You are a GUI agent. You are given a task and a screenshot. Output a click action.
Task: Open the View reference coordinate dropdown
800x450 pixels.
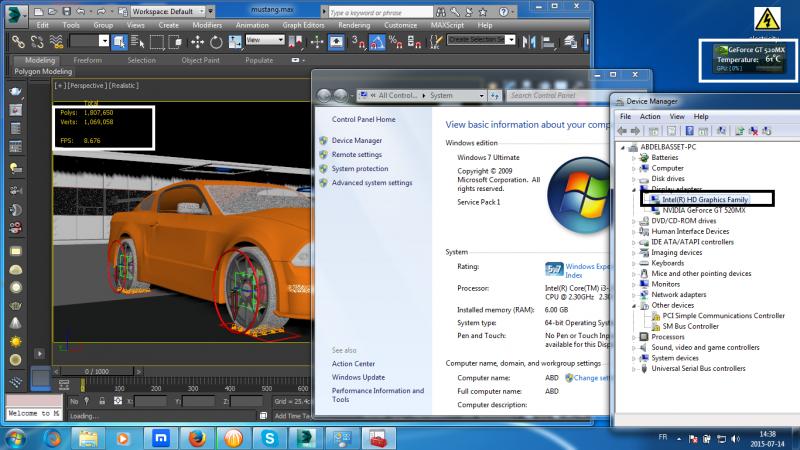pyautogui.click(x=265, y=41)
